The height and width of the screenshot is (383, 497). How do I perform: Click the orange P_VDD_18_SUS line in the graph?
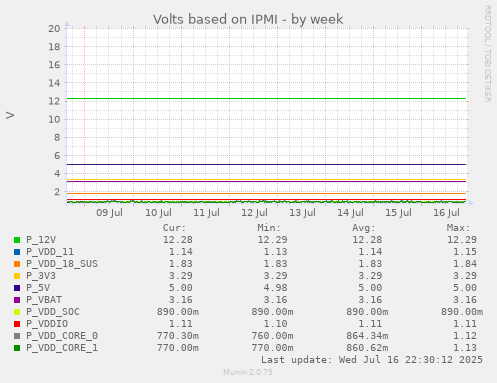[x=266, y=193]
